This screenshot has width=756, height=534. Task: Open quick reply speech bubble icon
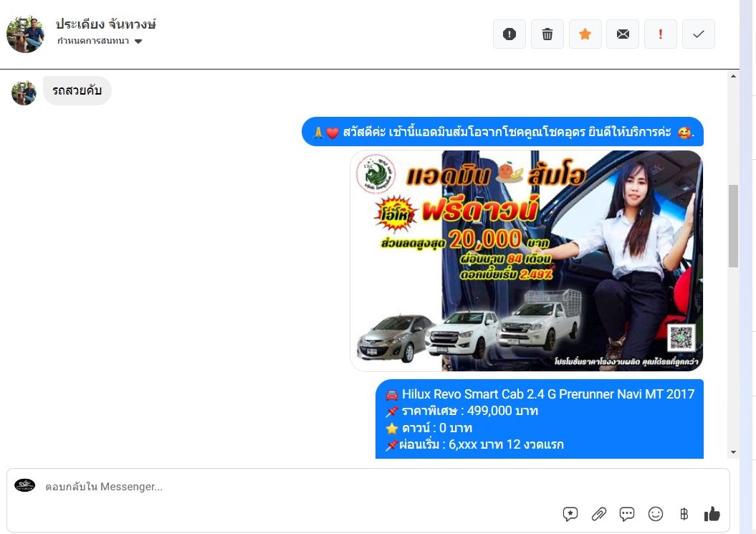coord(627,514)
